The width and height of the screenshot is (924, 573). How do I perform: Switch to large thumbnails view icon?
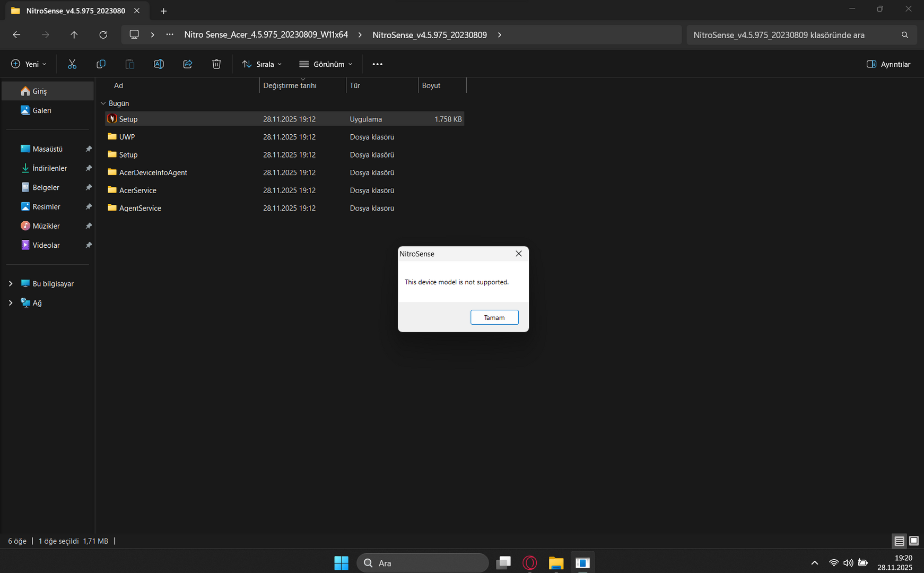point(914,541)
